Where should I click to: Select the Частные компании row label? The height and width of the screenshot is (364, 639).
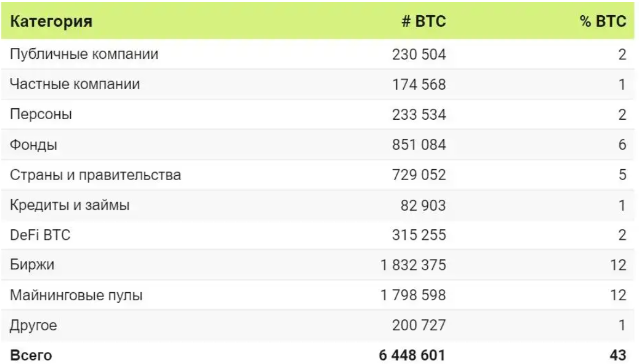click(x=75, y=84)
